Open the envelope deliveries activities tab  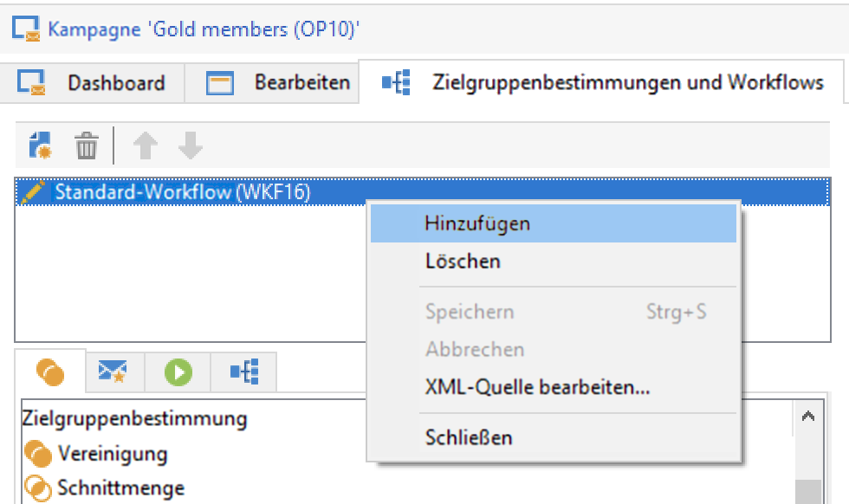[113, 372]
